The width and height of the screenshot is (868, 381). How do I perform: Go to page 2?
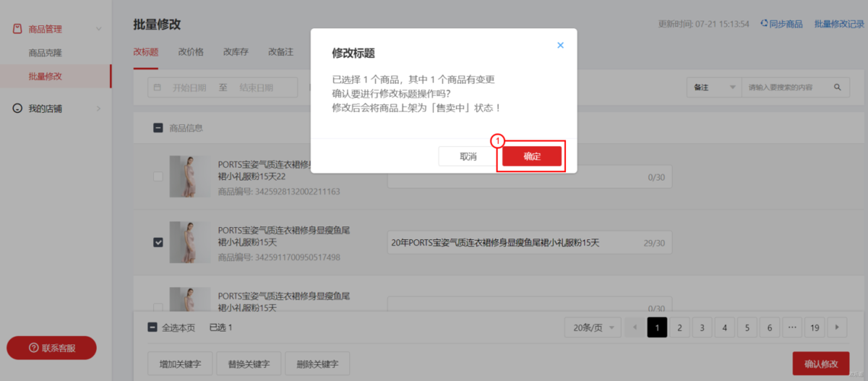[680, 328]
